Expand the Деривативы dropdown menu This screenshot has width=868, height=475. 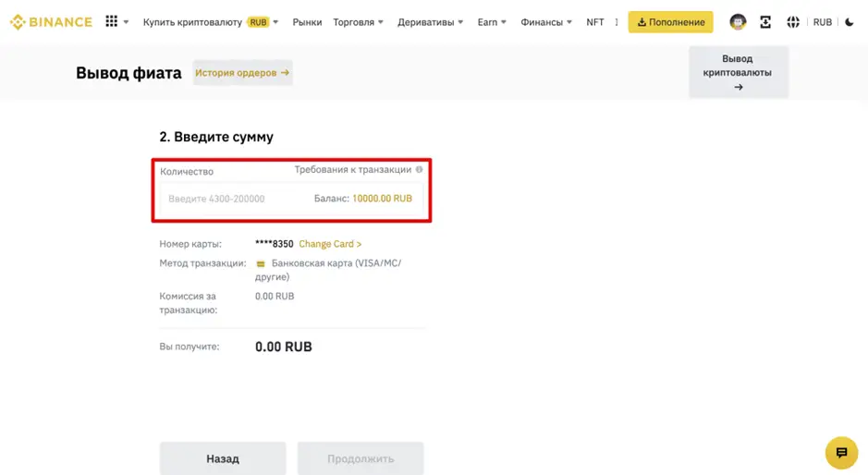point(430,22)
